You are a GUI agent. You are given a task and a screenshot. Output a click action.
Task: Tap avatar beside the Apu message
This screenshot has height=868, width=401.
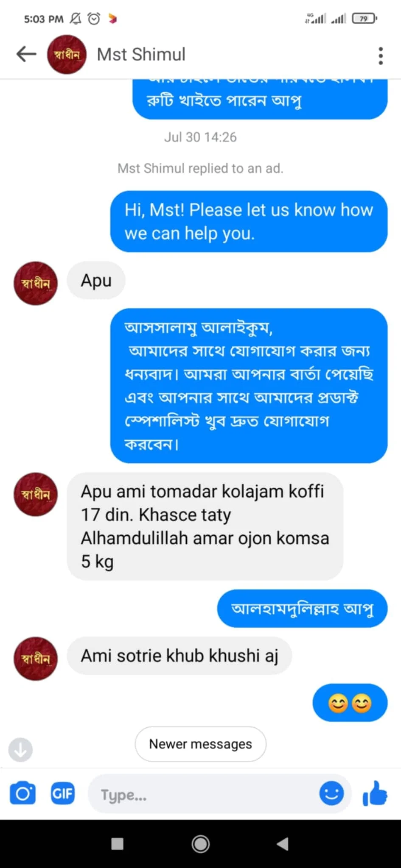click(36, 283)
